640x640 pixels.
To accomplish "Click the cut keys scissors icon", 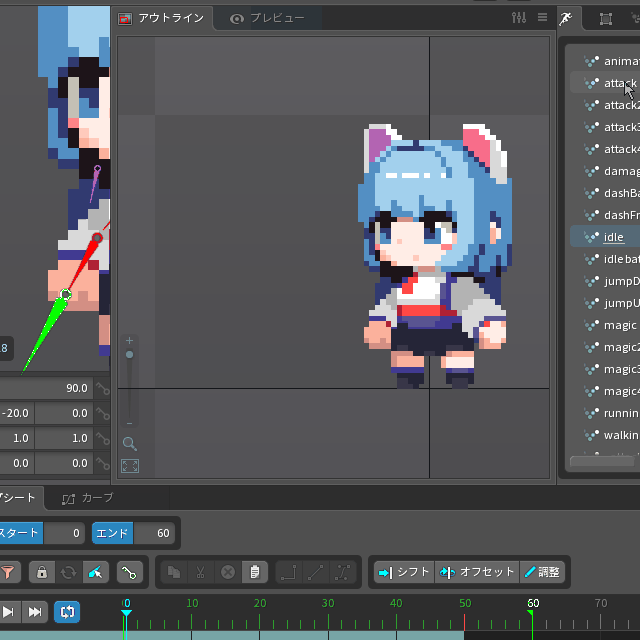I will point(201,572).
